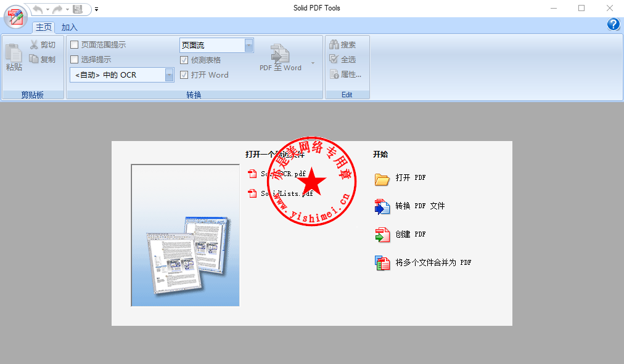Enable the 选择提示 checkbox
This screenshot has width=624, height=364.
coord(74,59)
